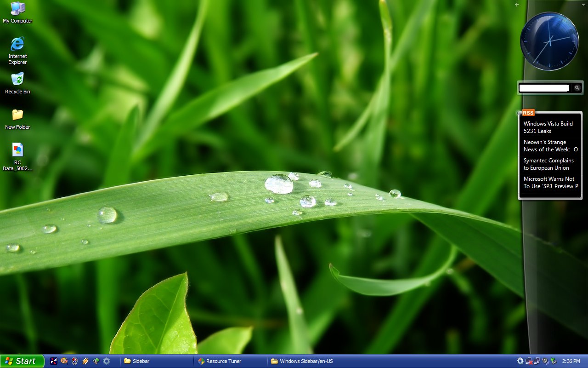Click the shield-shaped quick launch icon
The image size is (588, 368).
pyautogui.click(x=75, y=361)
